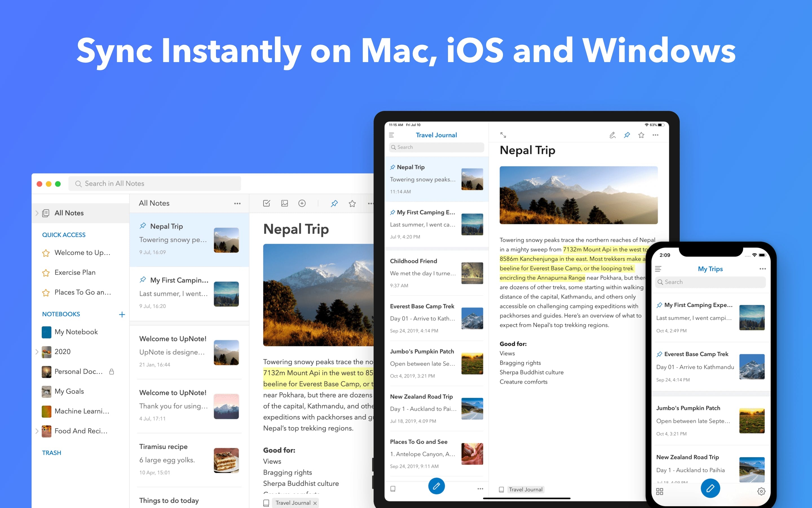Click the Tiramisu recipe cake thumbnail
This screenshot has height=508, width=812.
(x=226, y=460)
